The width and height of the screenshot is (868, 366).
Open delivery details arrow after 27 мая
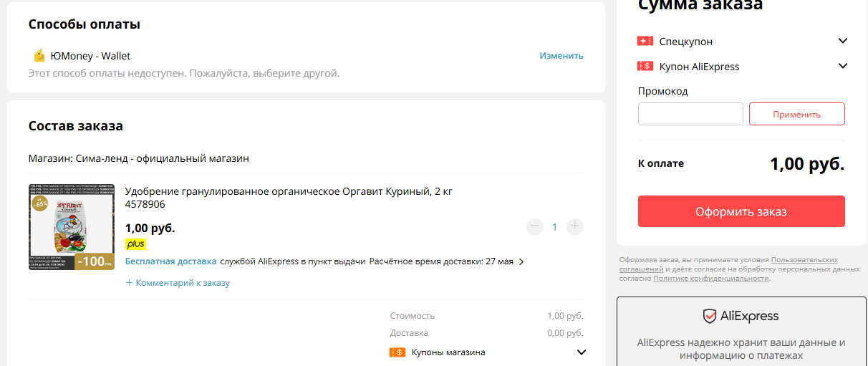521,262
